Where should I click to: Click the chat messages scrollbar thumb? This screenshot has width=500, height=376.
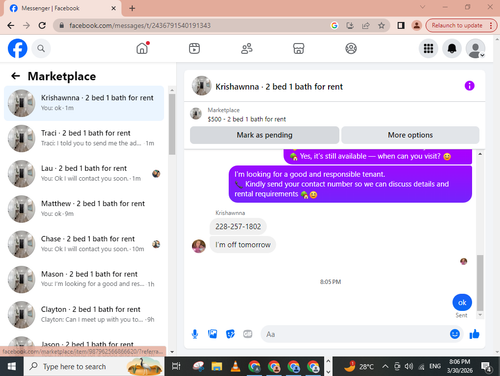click(x=480, y=283)
